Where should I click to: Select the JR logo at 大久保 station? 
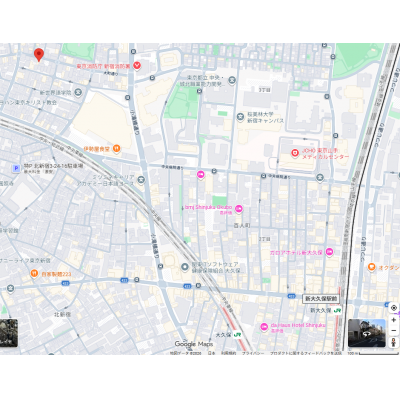coord(237,334)
